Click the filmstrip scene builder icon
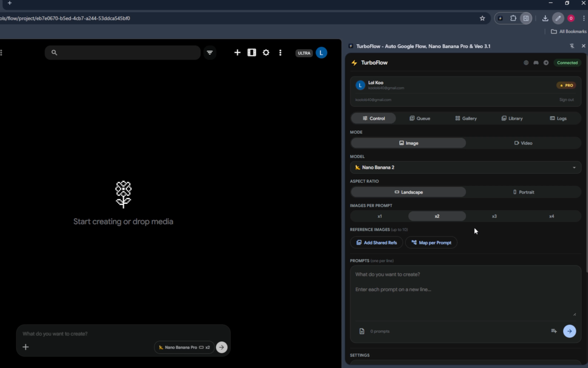 coord(252,53)
